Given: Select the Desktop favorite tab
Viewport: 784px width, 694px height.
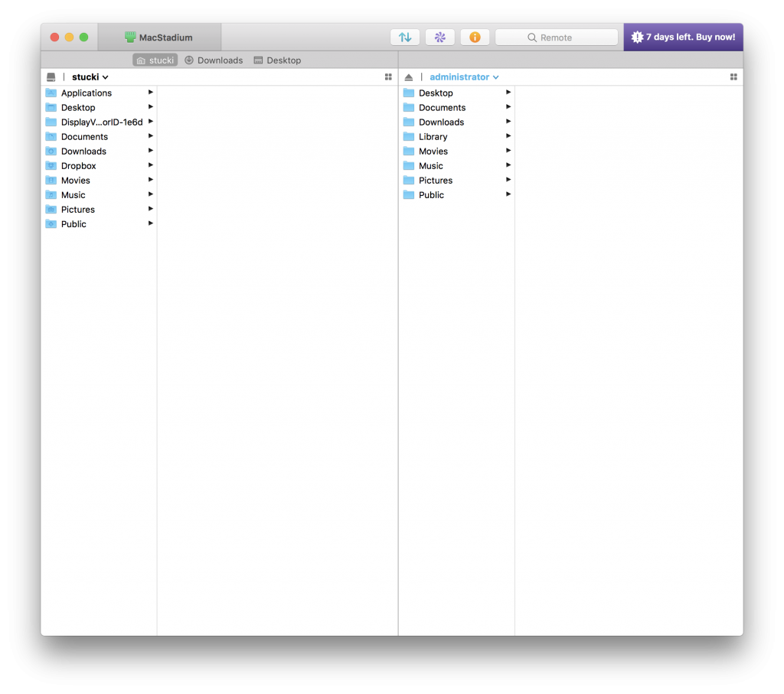Looking at the screenshot, I should pos(277,60).
